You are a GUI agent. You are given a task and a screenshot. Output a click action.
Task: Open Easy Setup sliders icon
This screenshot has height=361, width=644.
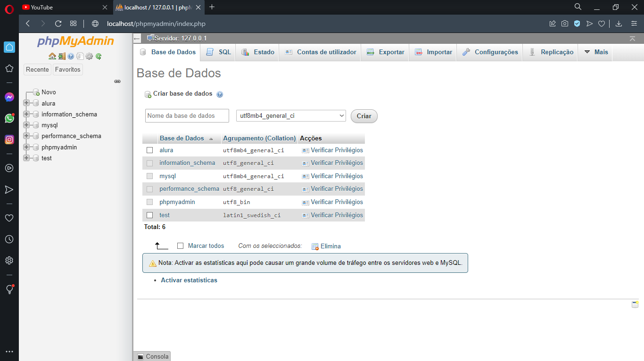click(634, 24)
